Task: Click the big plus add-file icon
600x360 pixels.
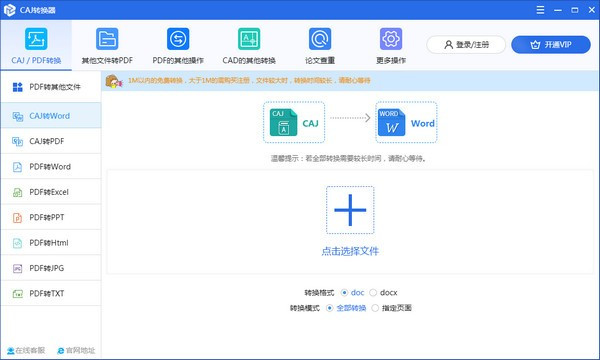Action: click(350, 210)
